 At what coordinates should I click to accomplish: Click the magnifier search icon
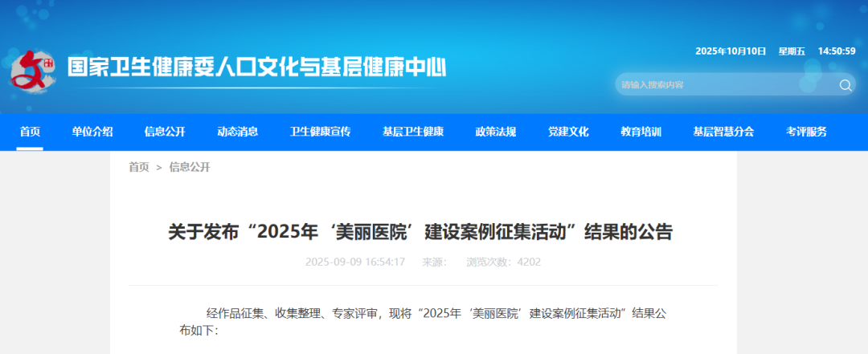coord(845,85)
